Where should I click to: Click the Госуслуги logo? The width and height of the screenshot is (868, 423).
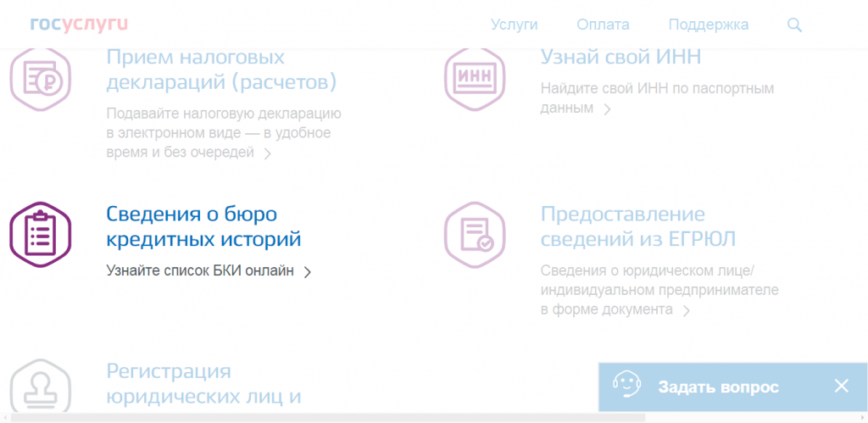78,24
